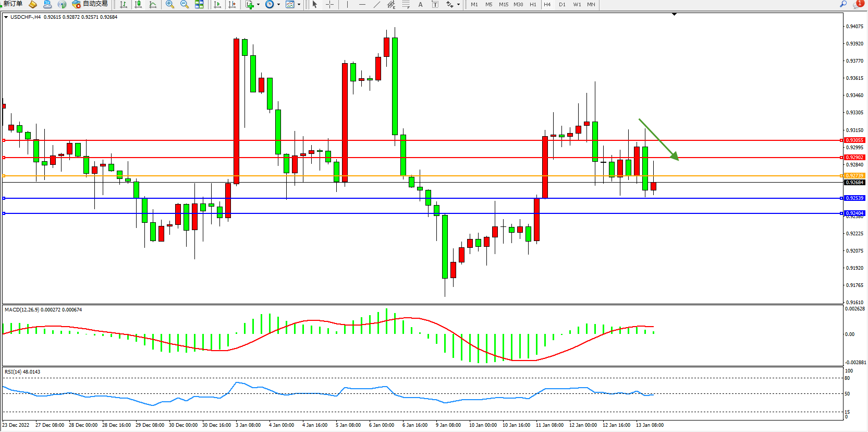Click the zoom out magnifier icon
Viewport: 868px width, 432px height.
[x=184, y=4]
